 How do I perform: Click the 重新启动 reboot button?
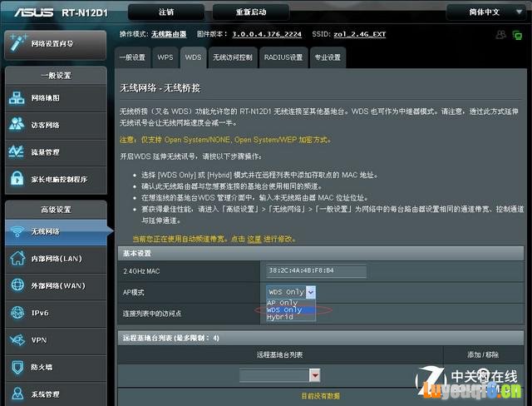251,12
